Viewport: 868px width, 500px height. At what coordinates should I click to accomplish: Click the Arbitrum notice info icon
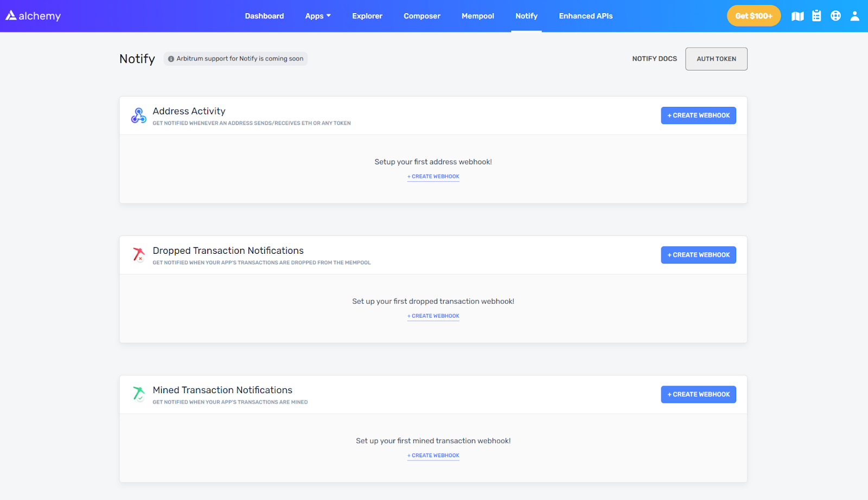click(171, 59)
